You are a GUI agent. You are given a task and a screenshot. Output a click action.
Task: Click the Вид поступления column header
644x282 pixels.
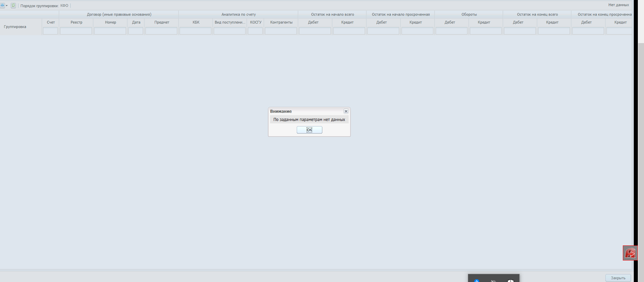230,22
